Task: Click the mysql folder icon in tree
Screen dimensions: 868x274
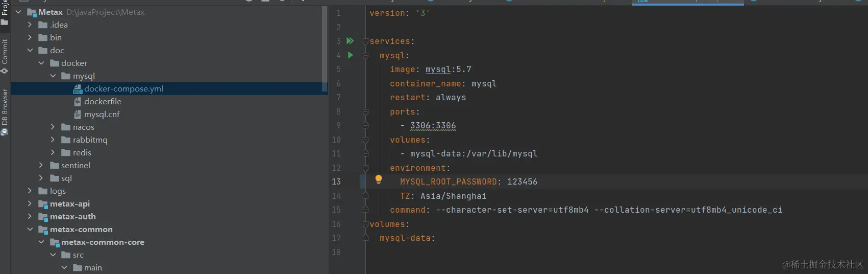Action: (66, 76)
